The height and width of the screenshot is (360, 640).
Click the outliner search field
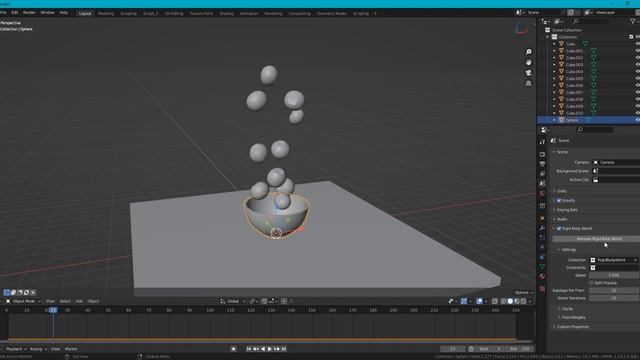[591, 21]
